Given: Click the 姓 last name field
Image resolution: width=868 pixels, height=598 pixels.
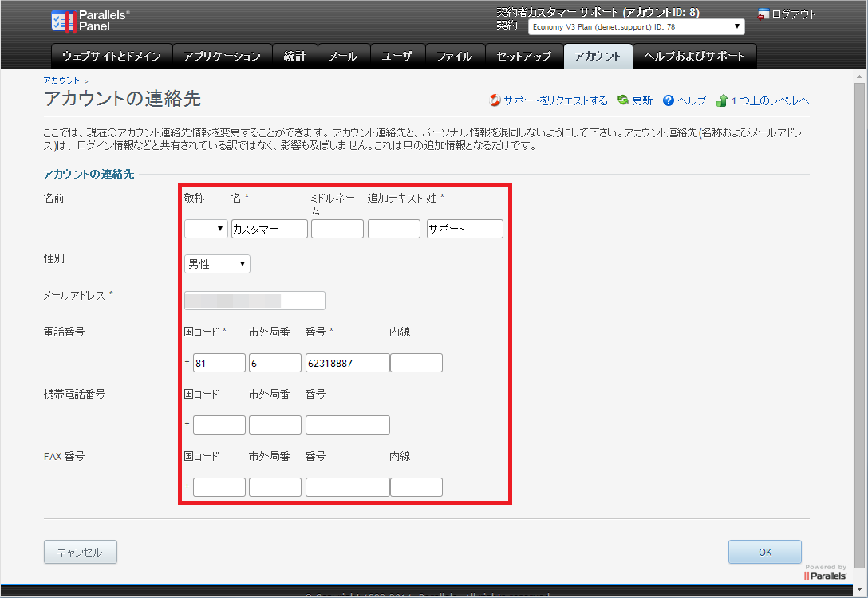Looking at the screenshot, I should [465, 229].
